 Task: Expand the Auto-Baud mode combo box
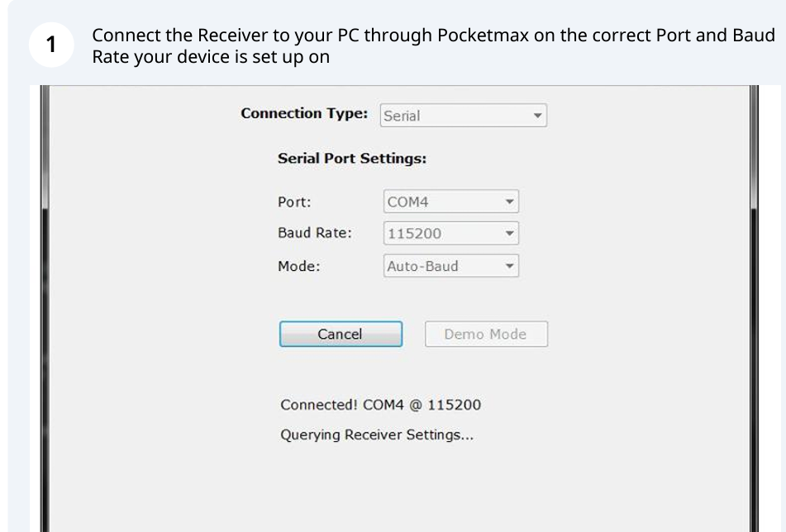[450, 266]
